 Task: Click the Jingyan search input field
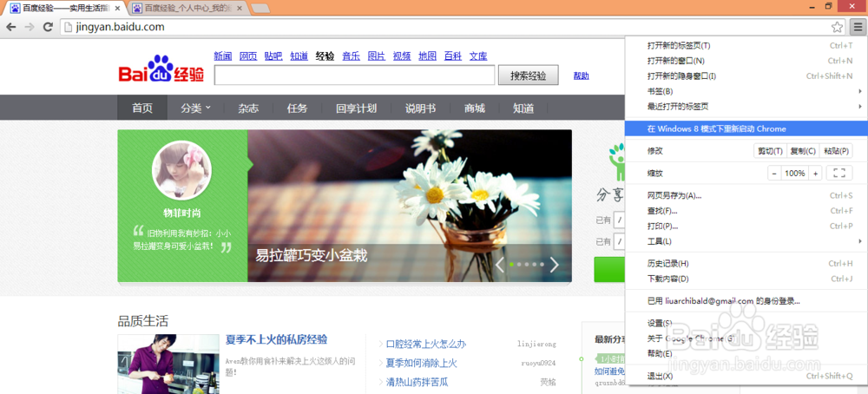pyautogui.click(x=354, y=76)
